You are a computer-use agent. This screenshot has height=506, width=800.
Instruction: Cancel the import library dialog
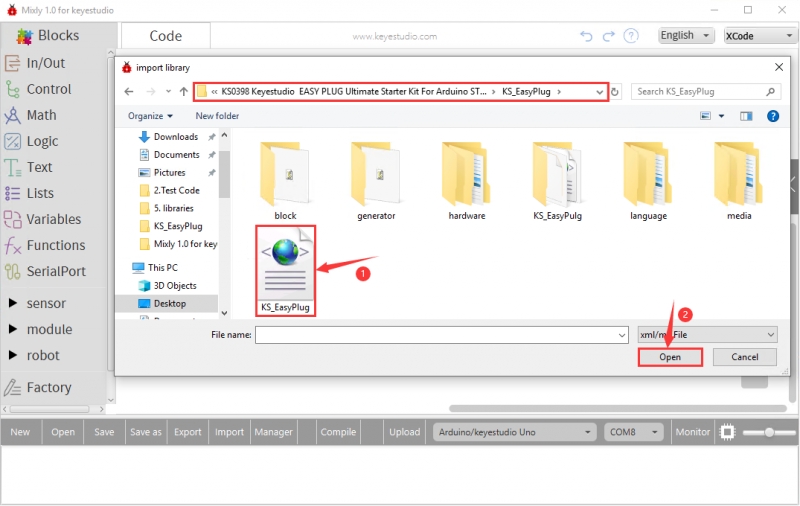(744, 358)
